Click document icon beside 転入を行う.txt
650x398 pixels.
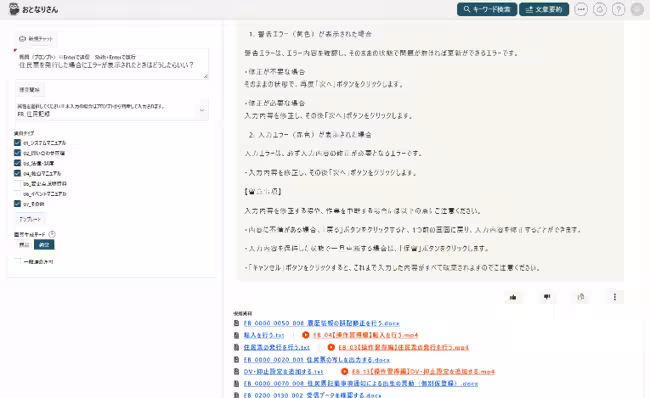tap(236, 335)
